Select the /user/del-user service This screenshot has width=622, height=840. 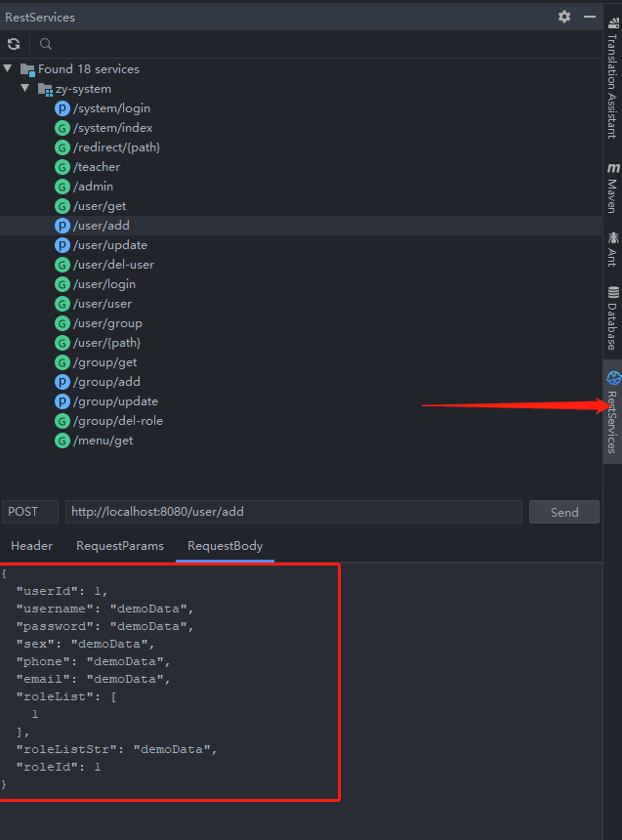tap(113, 265)
